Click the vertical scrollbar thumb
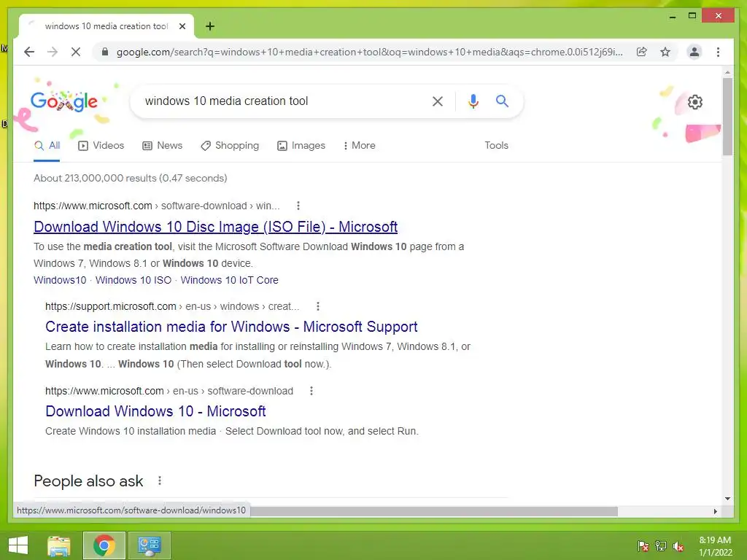747x560 pixels. tap(727, 116)
